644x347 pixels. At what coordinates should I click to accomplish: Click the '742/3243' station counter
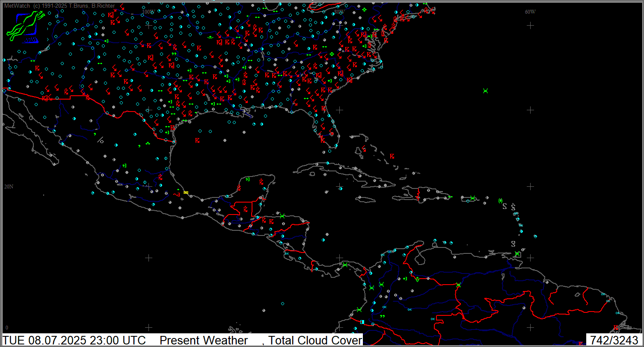click(614, 340)
